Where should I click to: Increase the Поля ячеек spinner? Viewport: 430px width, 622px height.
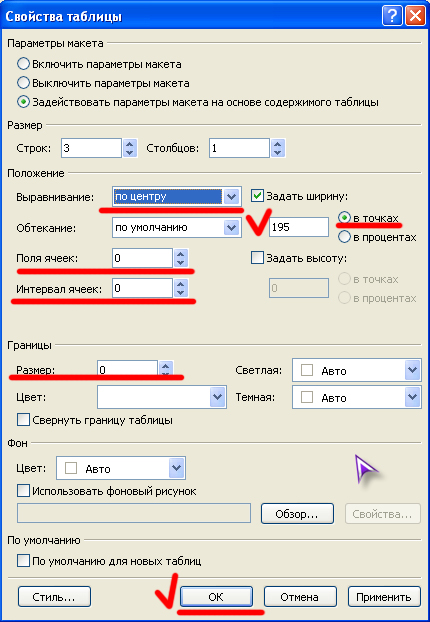point(181,253)
